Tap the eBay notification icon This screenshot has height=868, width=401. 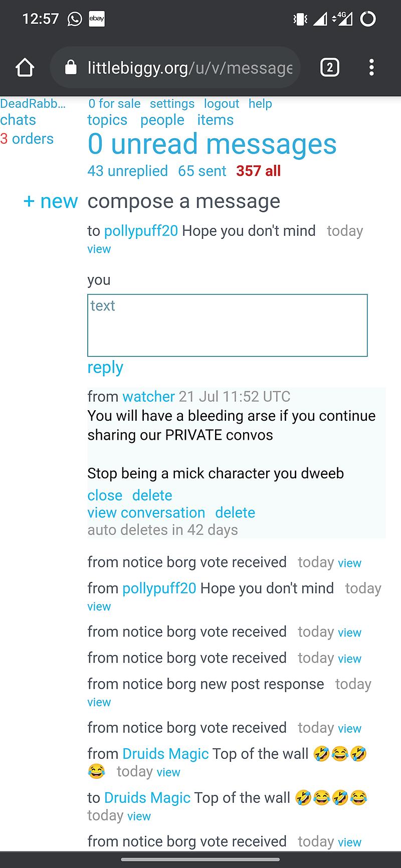coord(96,19)
